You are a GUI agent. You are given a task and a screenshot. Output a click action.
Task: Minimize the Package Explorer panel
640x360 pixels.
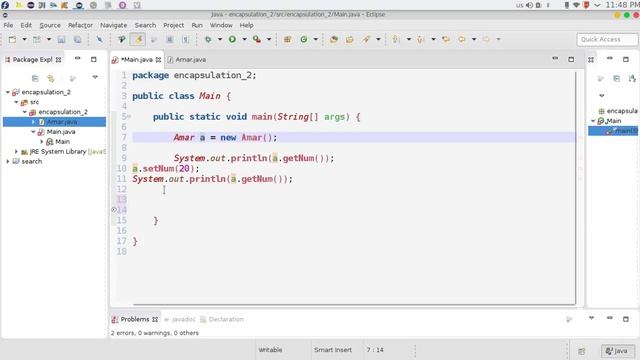pyautogui.click(x=78, y=59)
